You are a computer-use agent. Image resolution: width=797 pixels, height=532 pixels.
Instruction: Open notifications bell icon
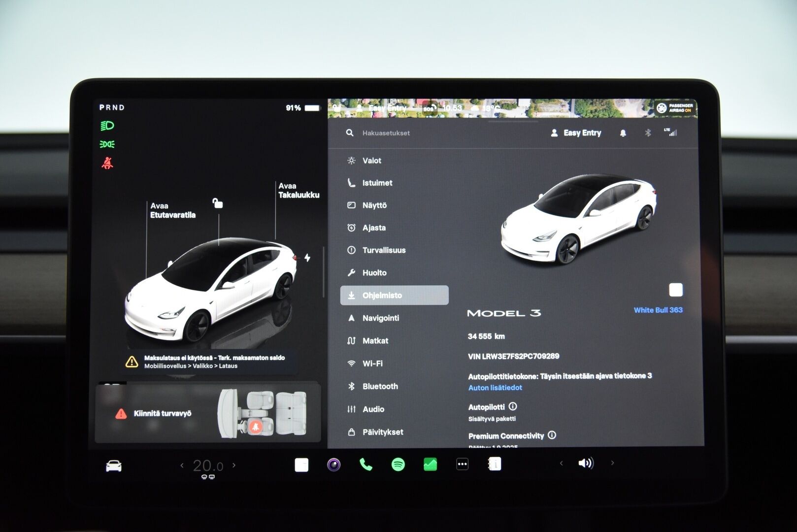[x=623, y=133]
